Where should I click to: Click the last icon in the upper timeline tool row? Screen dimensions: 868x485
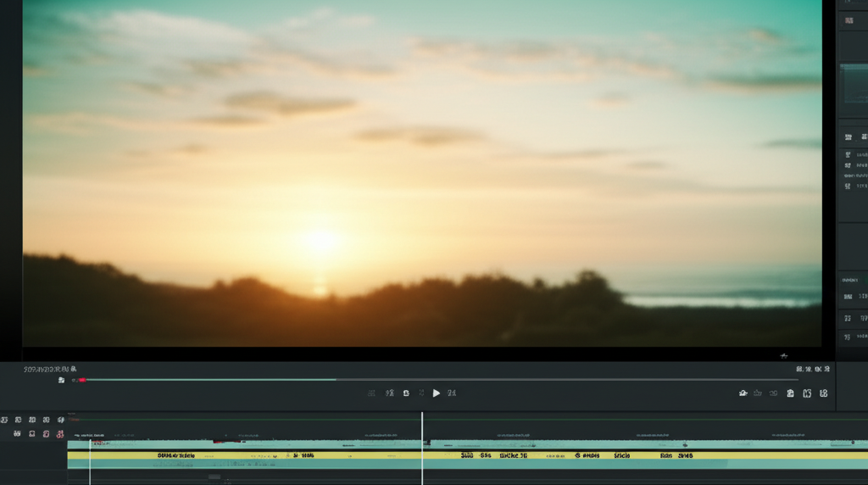pyautogui.click(x=60, y=421)
